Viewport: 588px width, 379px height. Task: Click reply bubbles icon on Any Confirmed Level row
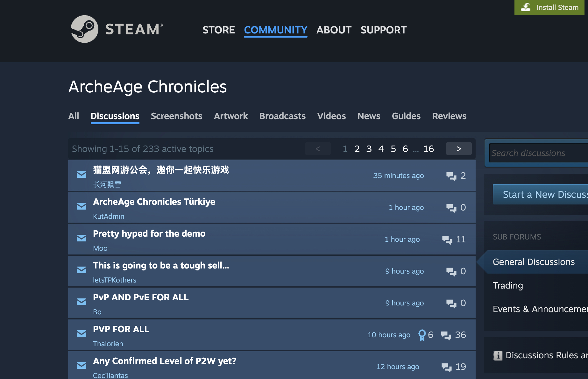coord(447,367)
